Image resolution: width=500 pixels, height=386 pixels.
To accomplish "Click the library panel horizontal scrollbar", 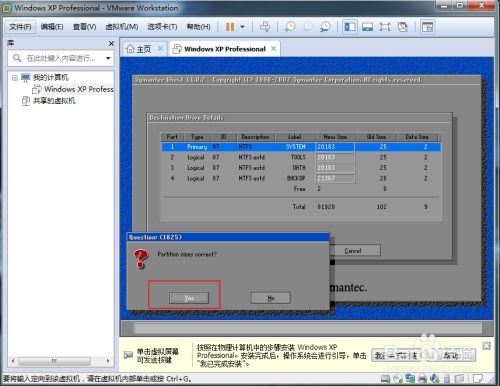I will coord(61,361).
